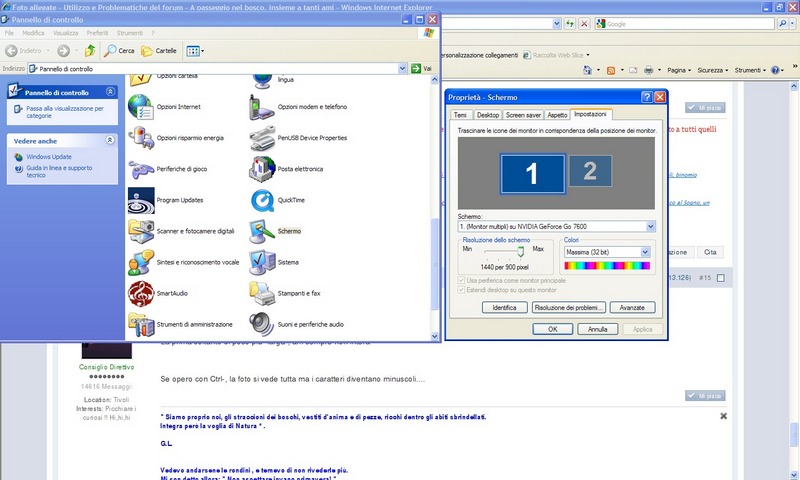This screenshot has width=800, height=480.
Task: Collapse the Vedere anche panel
Action: 111,141
